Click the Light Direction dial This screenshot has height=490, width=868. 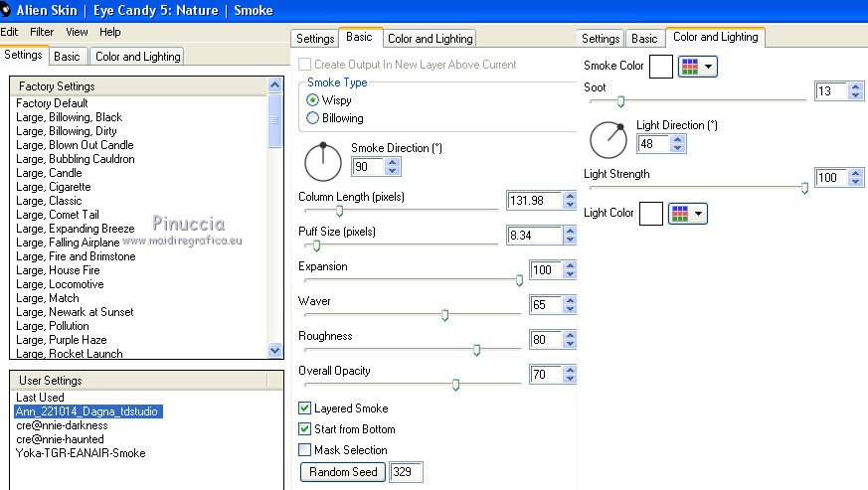[608, 139]
